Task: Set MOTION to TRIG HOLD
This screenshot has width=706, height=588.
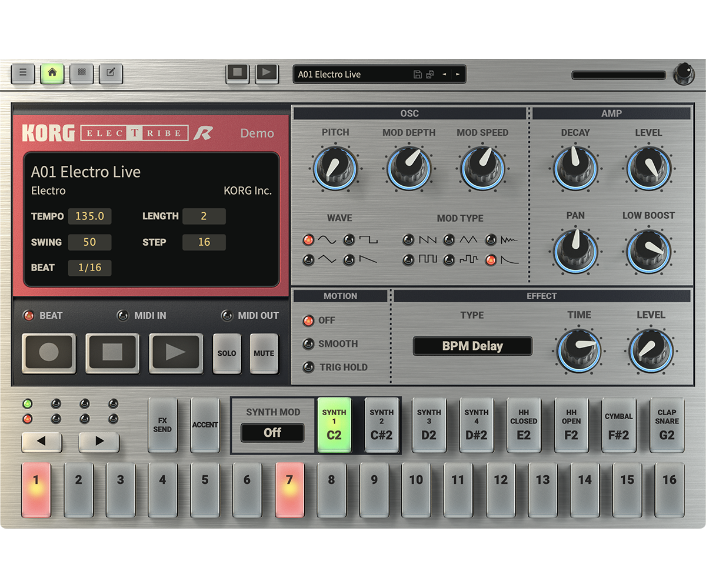Action: 308,367
